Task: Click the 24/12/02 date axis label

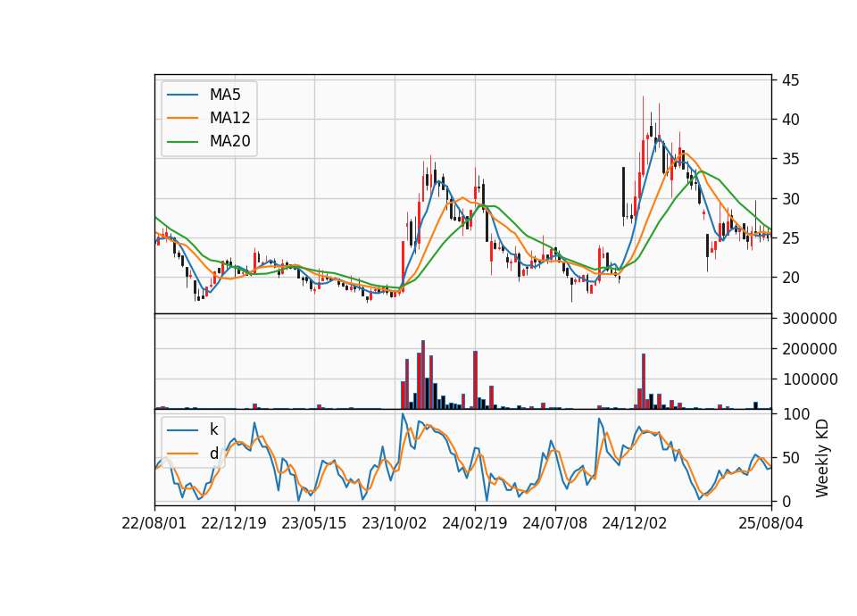Action: (635, 523)
